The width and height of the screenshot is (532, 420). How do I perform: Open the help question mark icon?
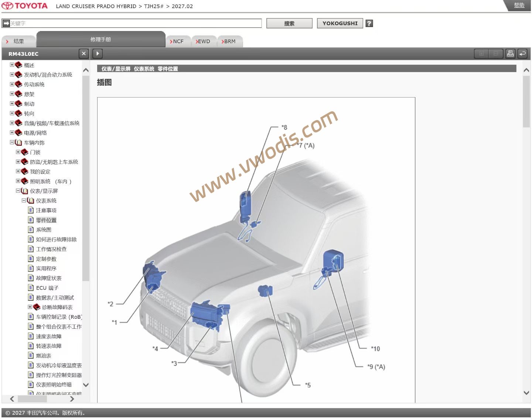[369, 23]
